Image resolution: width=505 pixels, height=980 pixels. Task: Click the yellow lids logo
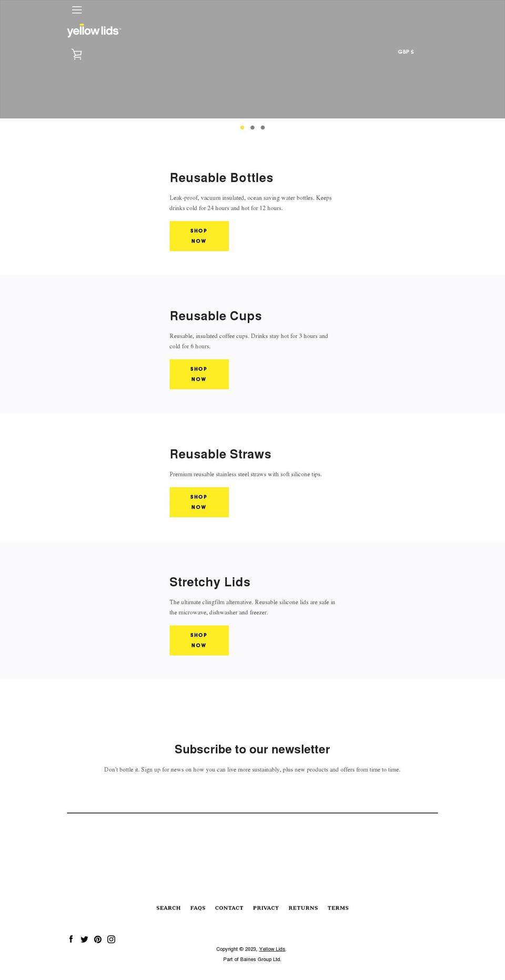pos(94,31)
